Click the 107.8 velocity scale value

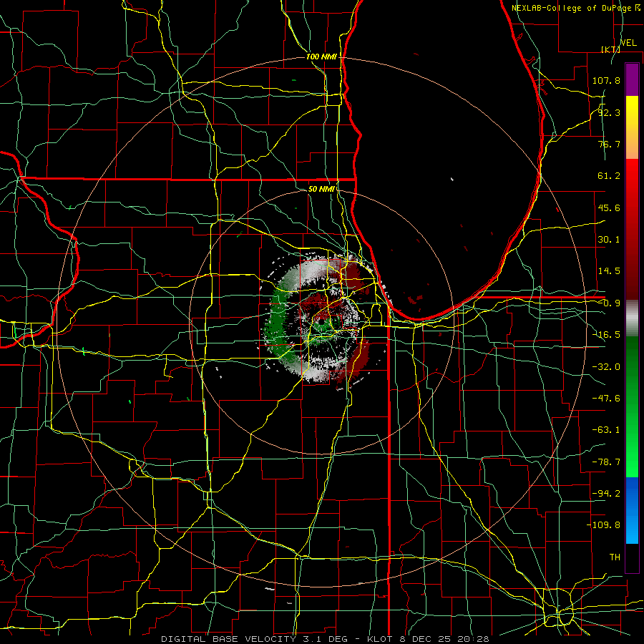pyautogui.click(x=606, y=80)
